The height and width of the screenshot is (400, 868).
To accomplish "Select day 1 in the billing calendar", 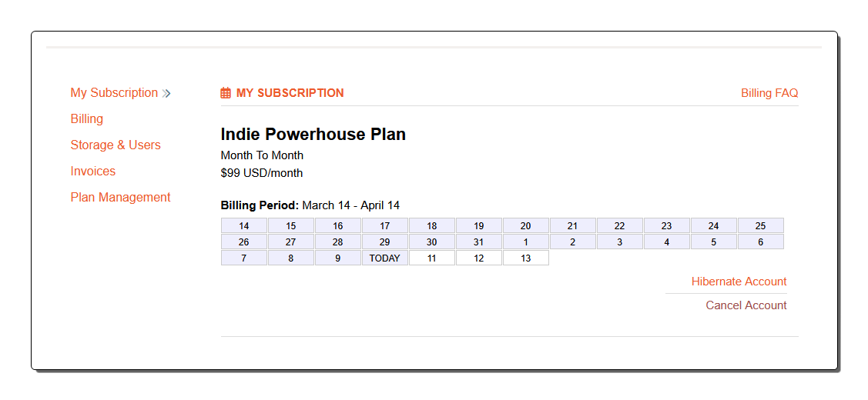I will point(526,242).
